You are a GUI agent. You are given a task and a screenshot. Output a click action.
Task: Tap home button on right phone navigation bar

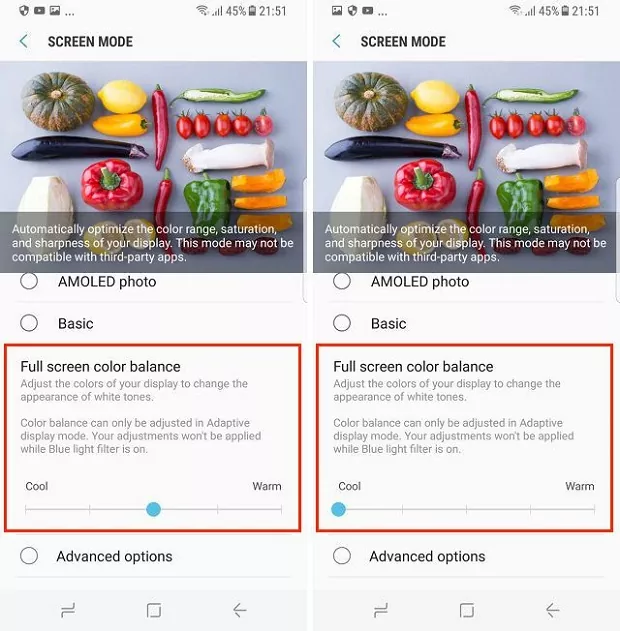tap(467, 610)
